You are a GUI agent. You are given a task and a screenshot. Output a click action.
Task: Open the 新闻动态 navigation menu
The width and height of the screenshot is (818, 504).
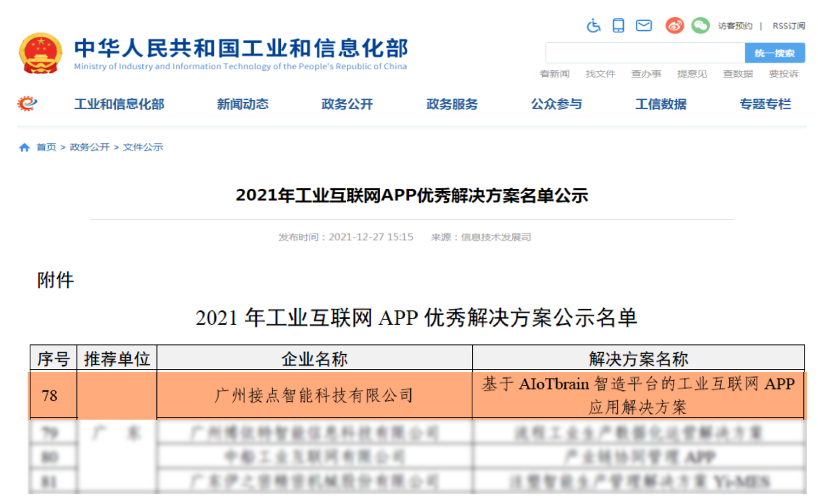(x=243, y=104)
